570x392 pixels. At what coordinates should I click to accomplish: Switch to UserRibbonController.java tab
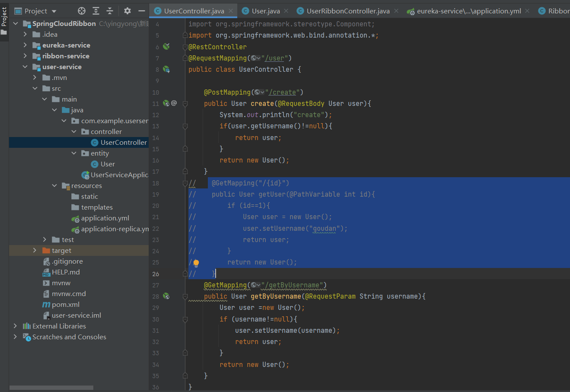coord(347,11)
